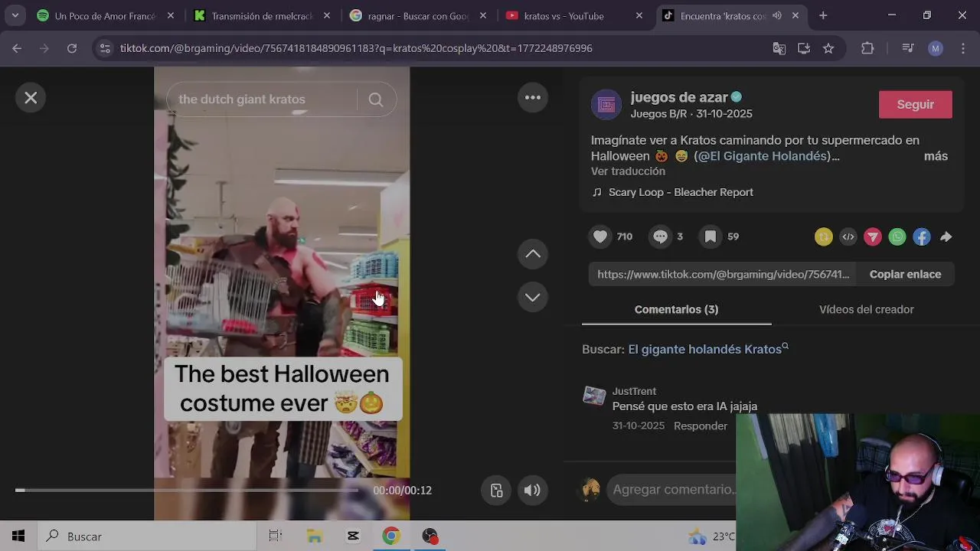Go to previous video with up arrow

point(533,254)
